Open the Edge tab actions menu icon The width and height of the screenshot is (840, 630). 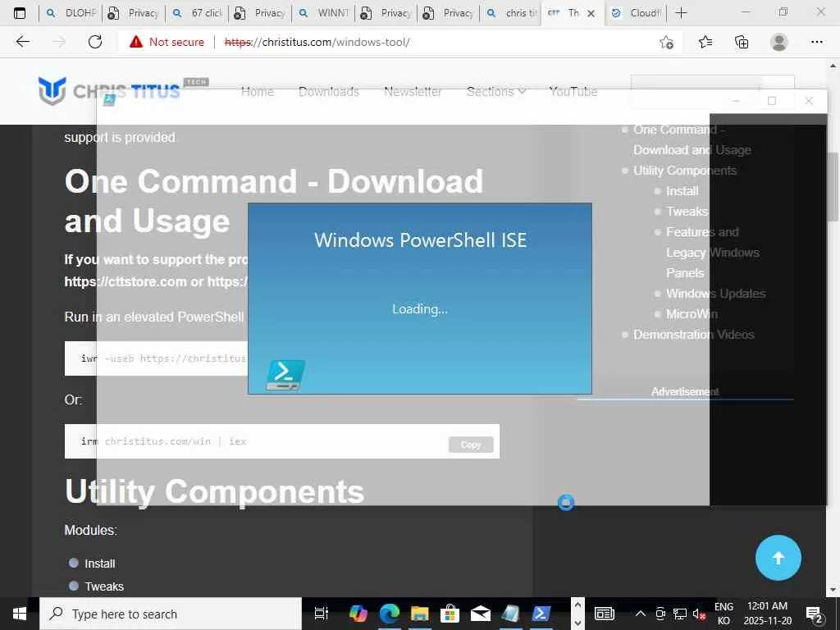pos(20,13)
